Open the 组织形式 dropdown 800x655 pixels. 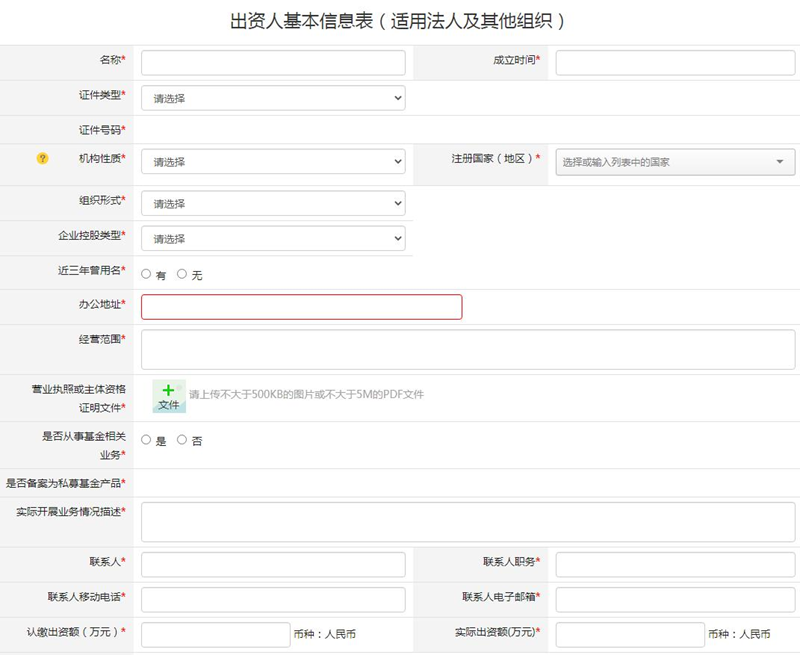click(x=273, y=203)
